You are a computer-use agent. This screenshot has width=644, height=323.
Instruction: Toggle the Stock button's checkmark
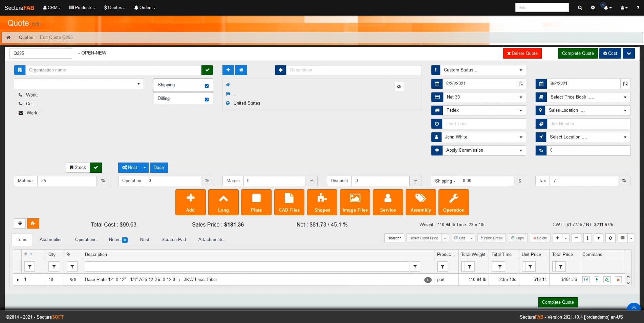pyautogui.click(x=96, y=167)
